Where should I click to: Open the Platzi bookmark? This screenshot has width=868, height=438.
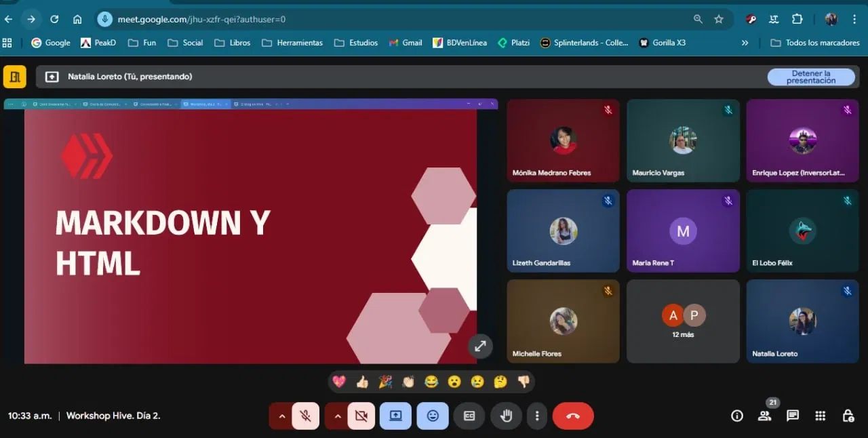coord(514,43)
